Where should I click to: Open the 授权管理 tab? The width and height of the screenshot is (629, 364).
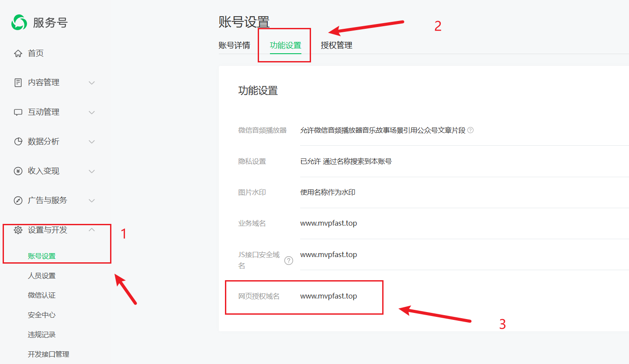[336, 45]
